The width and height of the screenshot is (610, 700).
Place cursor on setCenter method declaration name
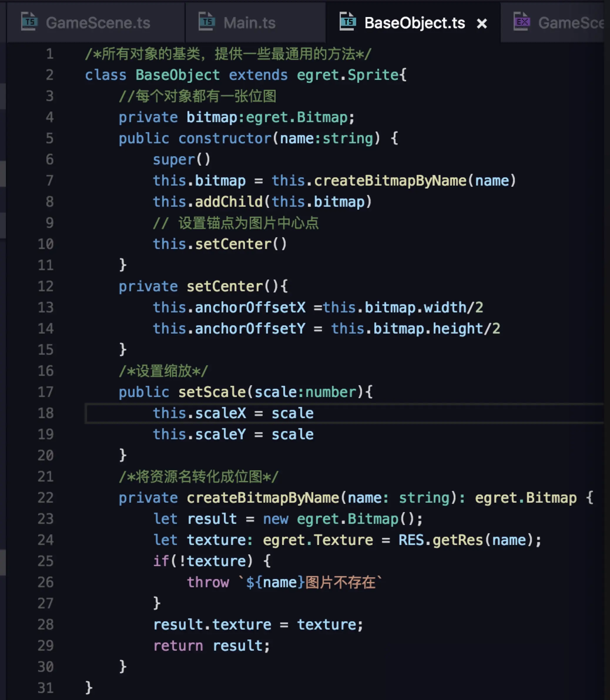pos(225,286)
